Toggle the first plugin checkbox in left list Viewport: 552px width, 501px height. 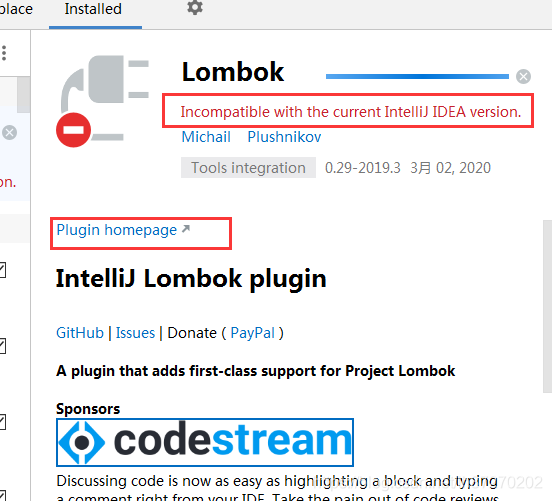coord(2,270)
